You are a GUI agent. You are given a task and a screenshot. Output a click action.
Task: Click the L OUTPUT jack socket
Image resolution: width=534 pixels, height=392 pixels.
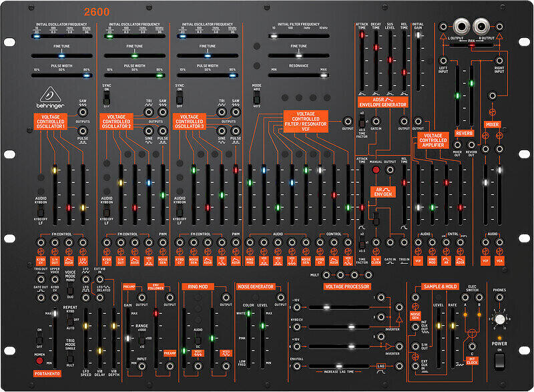461,27
